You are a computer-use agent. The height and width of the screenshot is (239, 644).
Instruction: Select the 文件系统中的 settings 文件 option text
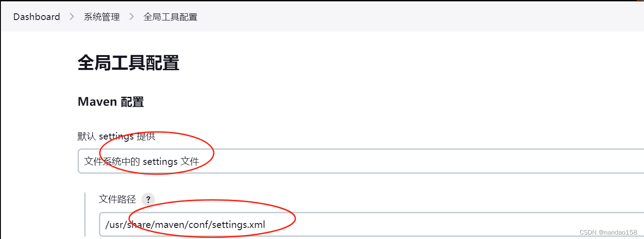click(141, 161)
